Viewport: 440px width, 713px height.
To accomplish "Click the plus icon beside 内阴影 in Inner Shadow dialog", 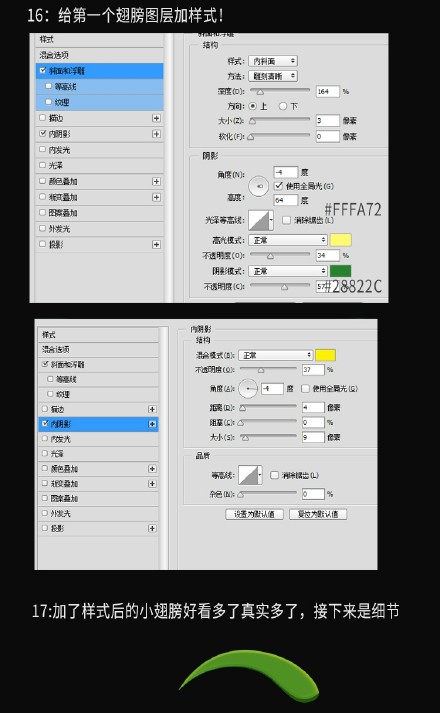I will click(x=152, y=424).
